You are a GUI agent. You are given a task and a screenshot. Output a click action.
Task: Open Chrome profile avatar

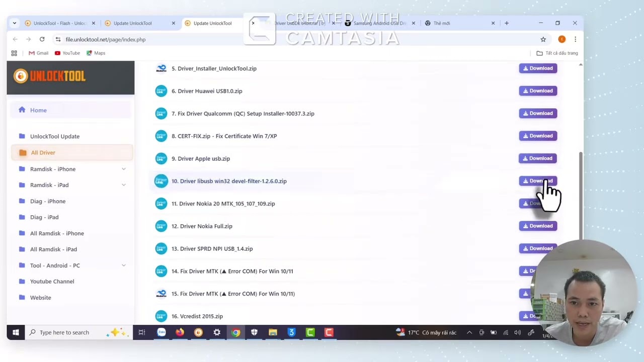pos(562,39)
